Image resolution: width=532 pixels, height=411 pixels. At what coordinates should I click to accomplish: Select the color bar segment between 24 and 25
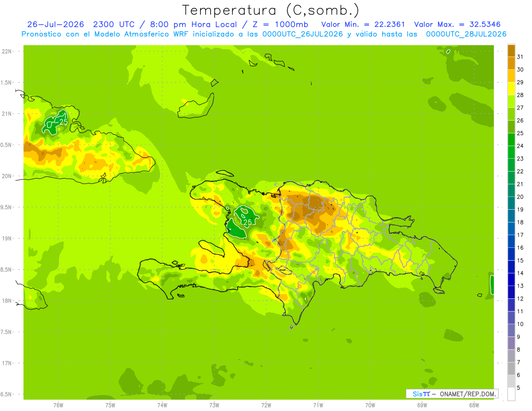tap(511, 139)
